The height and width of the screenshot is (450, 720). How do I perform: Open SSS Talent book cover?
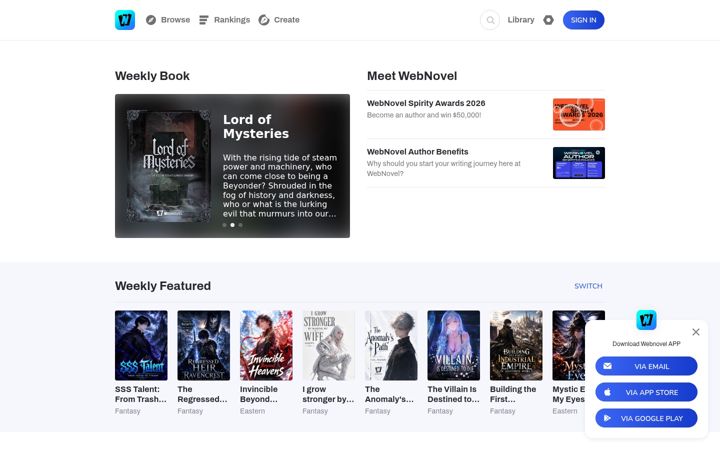point(141,345)
